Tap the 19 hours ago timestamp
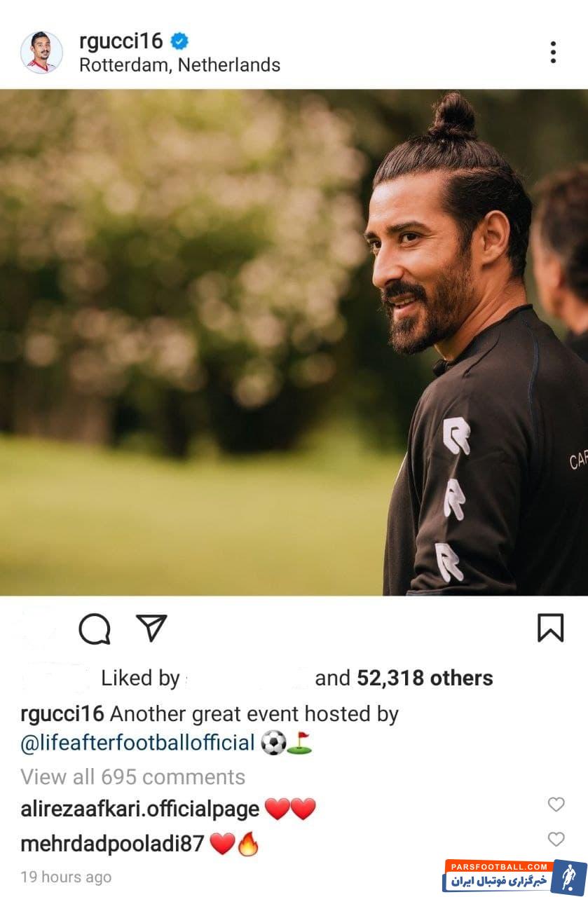This screenshot has width=588, height=897. point(66,877)
